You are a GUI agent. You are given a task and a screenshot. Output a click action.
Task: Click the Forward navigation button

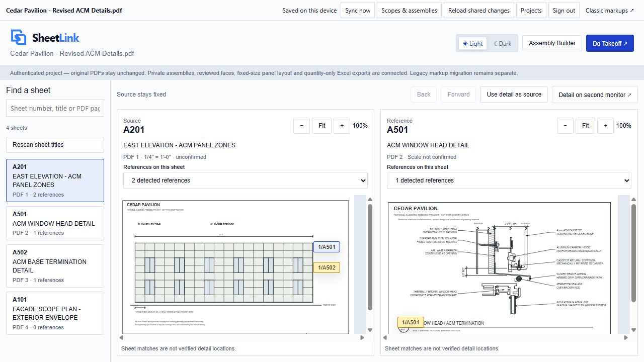point(458,95)
